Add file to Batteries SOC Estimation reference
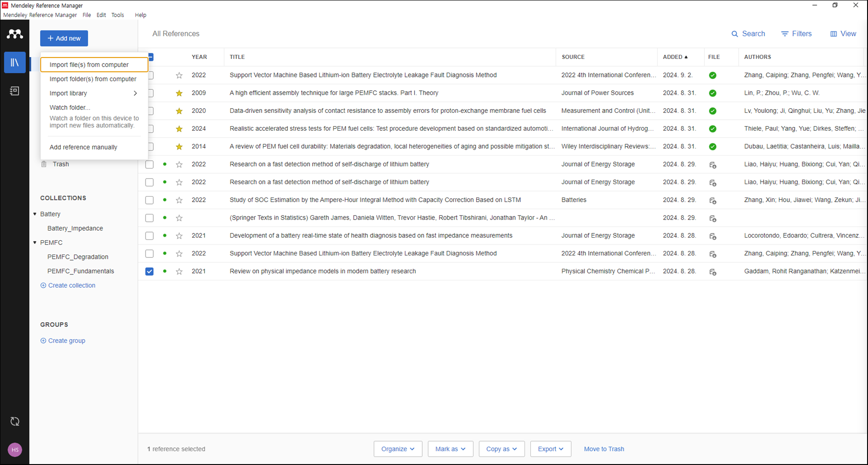 (x=713, y=201)
